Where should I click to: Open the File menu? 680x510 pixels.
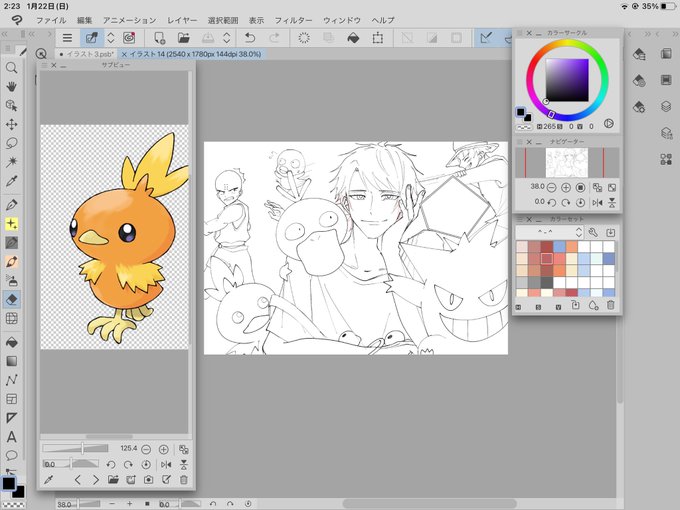pyautogui.click(x=51, y=20)
